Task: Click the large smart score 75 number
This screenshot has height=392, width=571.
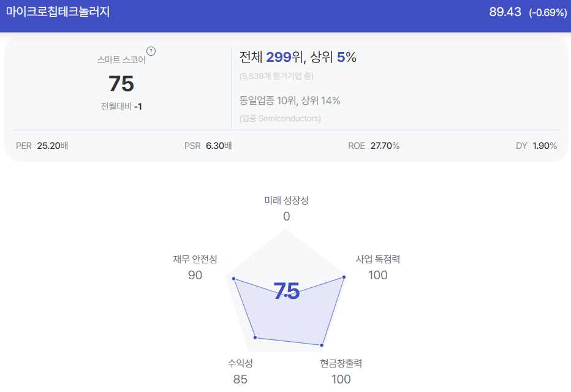Action: pos(121,84)
